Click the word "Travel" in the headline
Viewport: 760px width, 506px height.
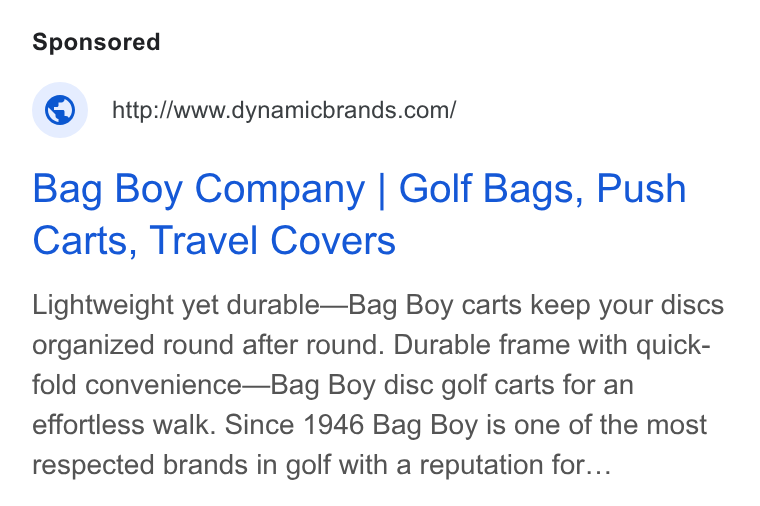pos(204,240)
